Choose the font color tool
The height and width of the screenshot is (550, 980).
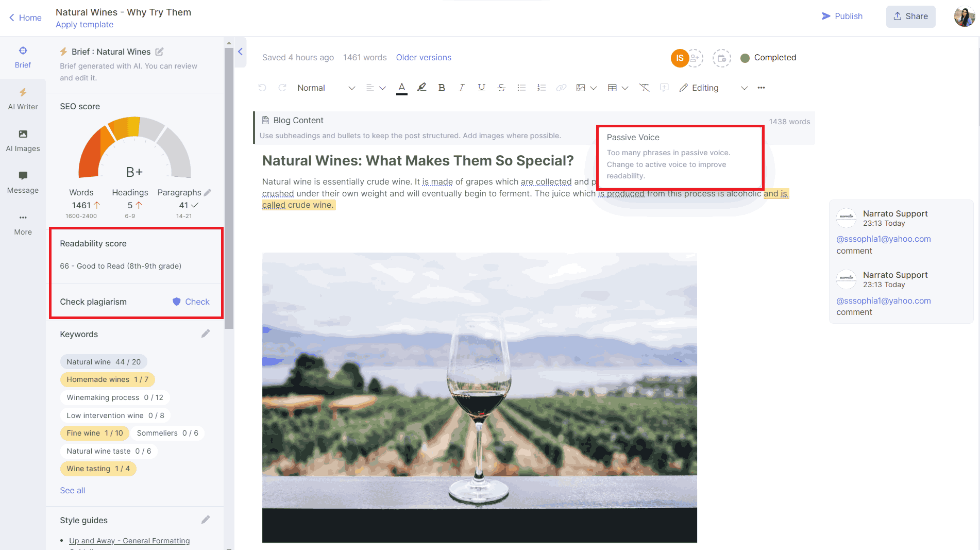(x=402, y=88)
